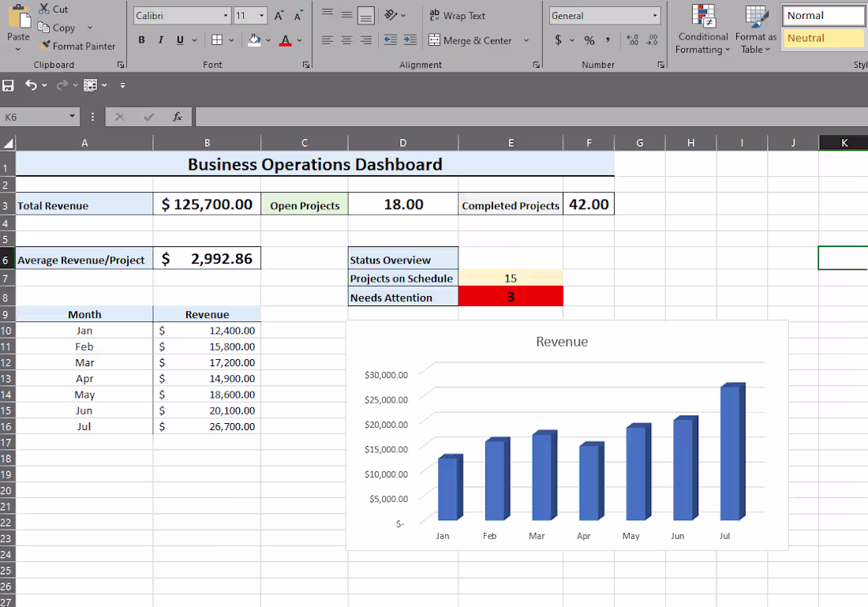Click the Save icon in quick access toolbar
Screen dimensions: 868x607
[9, 85]
